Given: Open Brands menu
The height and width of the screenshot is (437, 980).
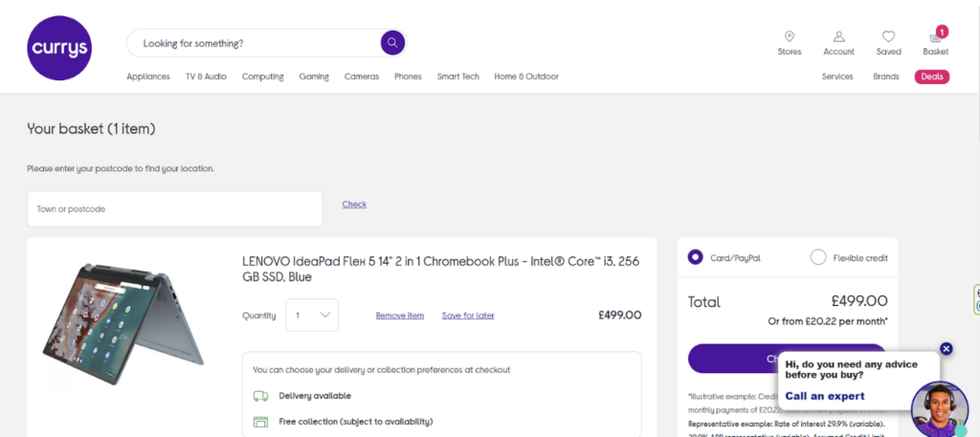Looking at the screenshot, I should coord(886,76).
